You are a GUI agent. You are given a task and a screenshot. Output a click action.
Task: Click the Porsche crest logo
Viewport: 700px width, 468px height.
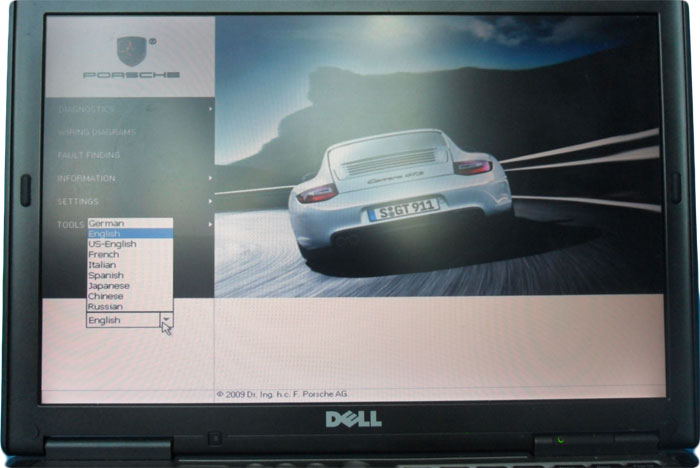click(x=132, y=51)
